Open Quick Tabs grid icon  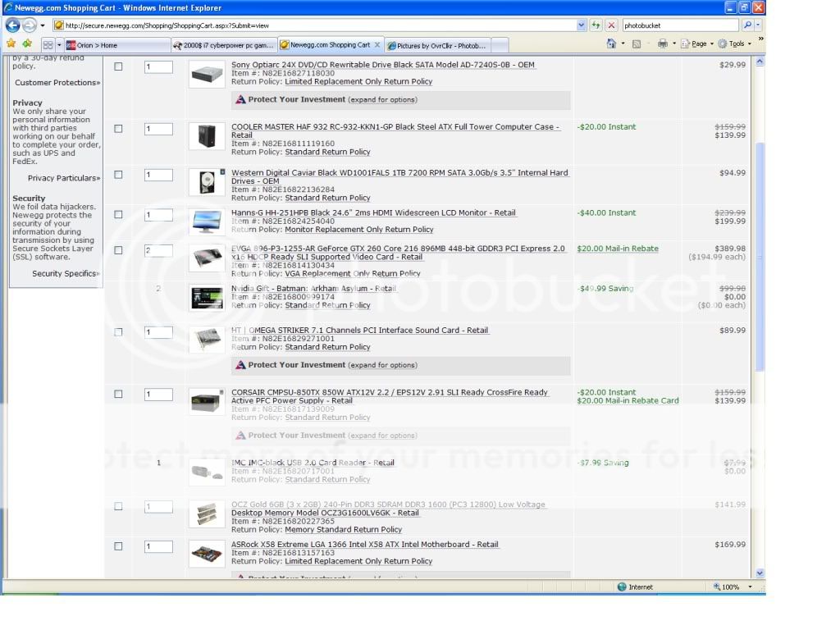48,45
